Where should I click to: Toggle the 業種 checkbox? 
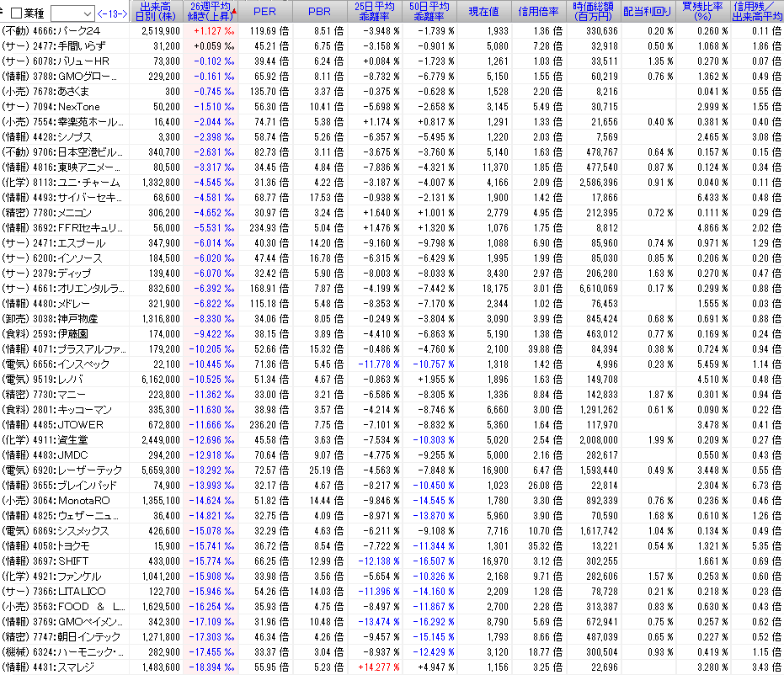coord(16,13)
